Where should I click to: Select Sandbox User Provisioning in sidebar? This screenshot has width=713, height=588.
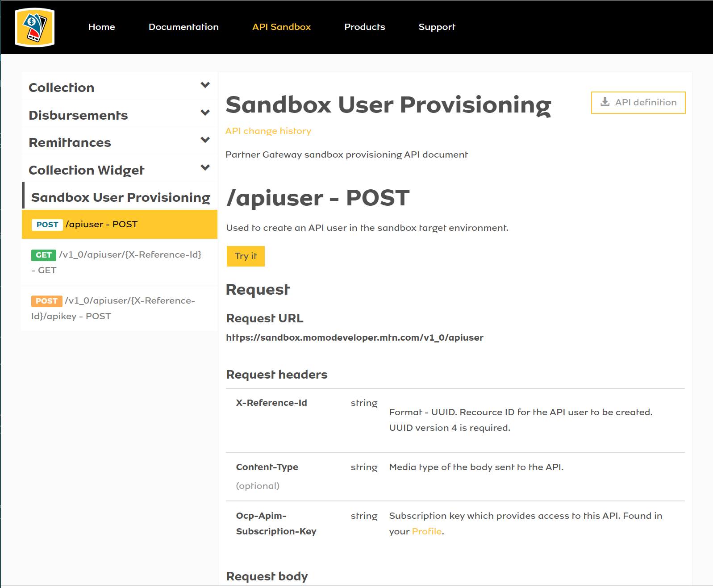point(121,197)
